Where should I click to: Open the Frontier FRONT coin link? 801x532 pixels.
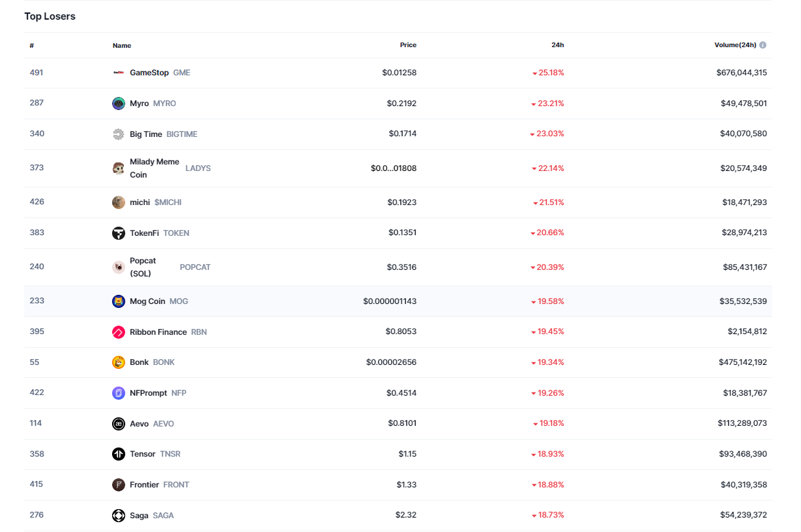(144, 485)
